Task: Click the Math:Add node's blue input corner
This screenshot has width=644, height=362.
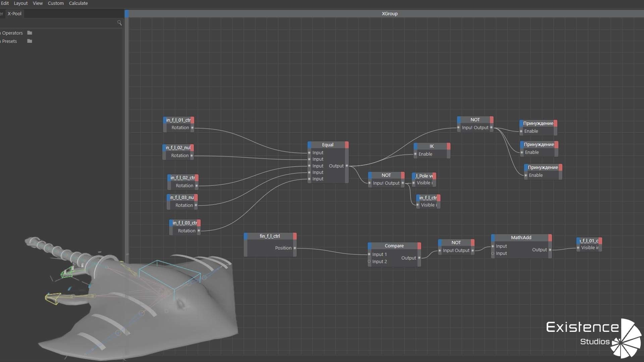Action: tap(493, 238)
